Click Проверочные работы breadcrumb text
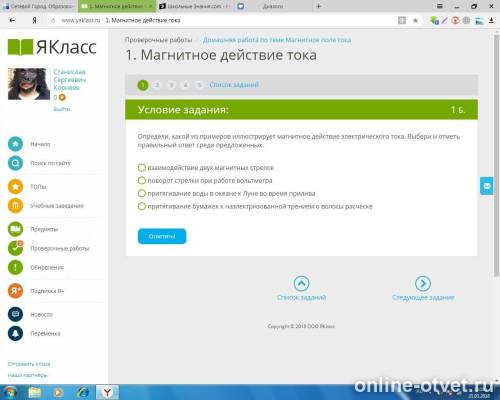Image resolution: width=500 pixels, height=400 pixels. tap(159, 40)
